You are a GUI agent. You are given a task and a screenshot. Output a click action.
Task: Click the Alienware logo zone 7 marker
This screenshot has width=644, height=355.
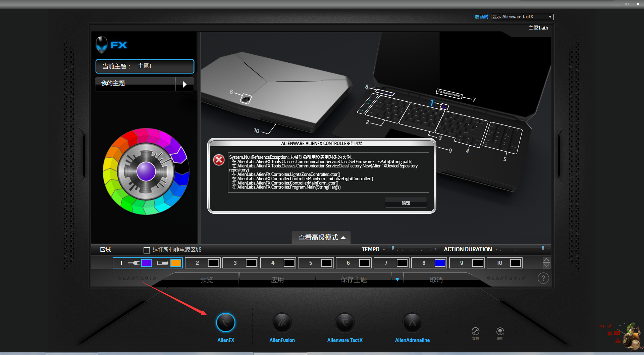pyautogui.click(x=449, y=94)
